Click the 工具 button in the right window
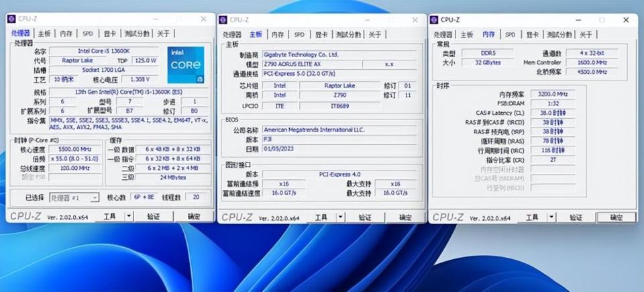Viewport: 644px width, 292px height. click(x=532, y=217)
